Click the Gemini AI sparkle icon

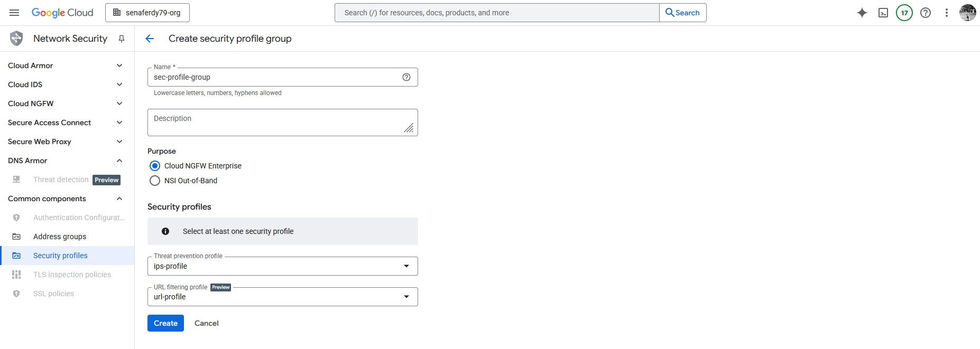pos(862,13)
